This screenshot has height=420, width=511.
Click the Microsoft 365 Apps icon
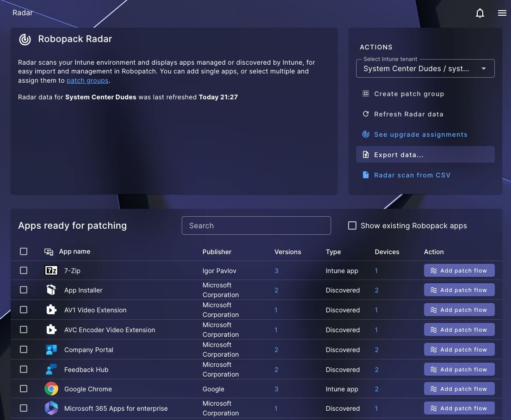pyautogui.click(x=51, y=408)
